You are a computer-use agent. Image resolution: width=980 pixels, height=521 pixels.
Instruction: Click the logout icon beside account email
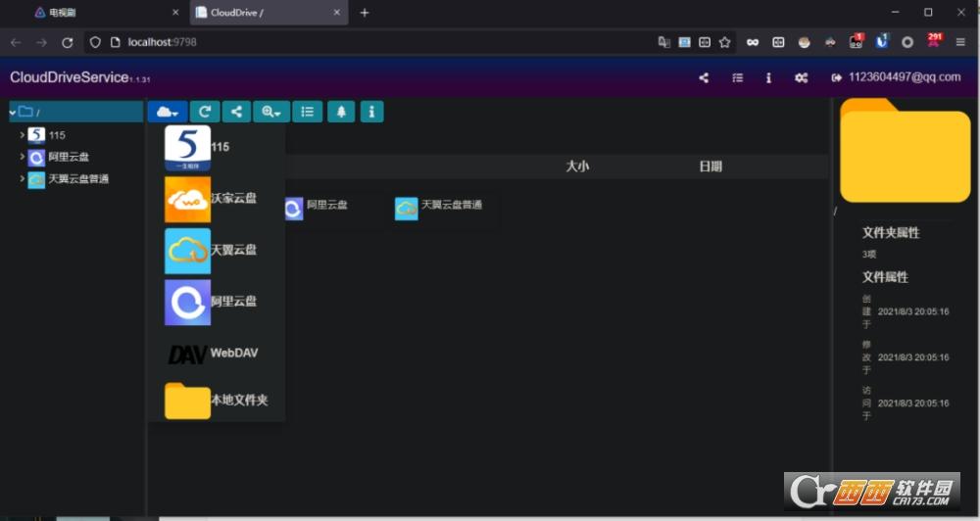[836, 77]
